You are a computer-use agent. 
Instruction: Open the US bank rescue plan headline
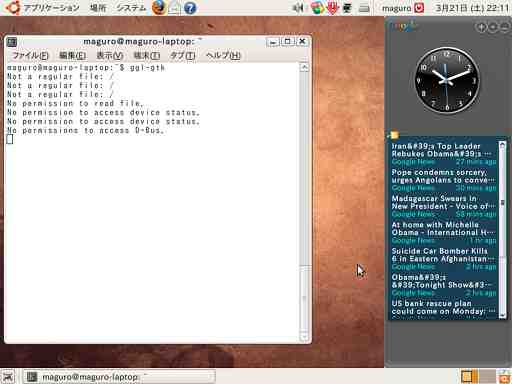pyautogui.click(x=443, y=307)
